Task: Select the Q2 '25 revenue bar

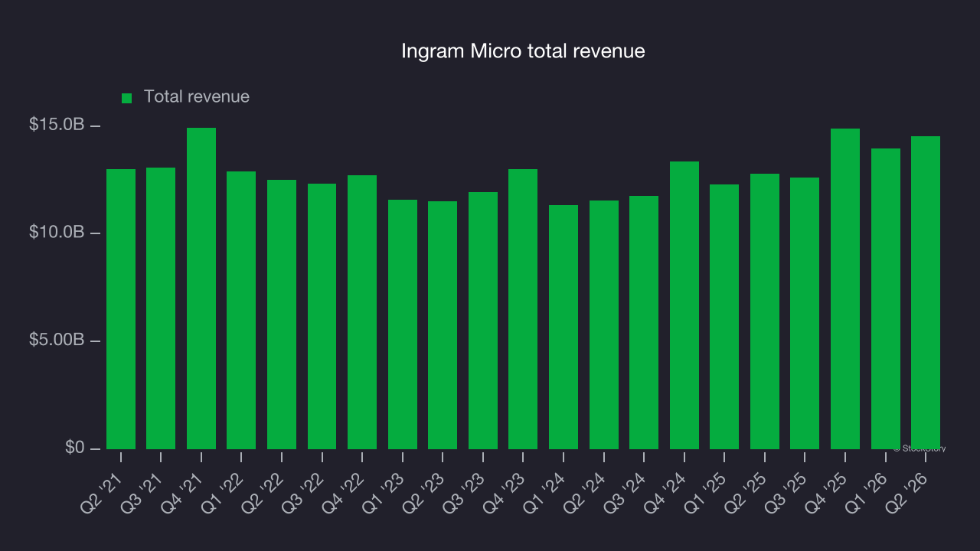Action: [x=765, y=311]
